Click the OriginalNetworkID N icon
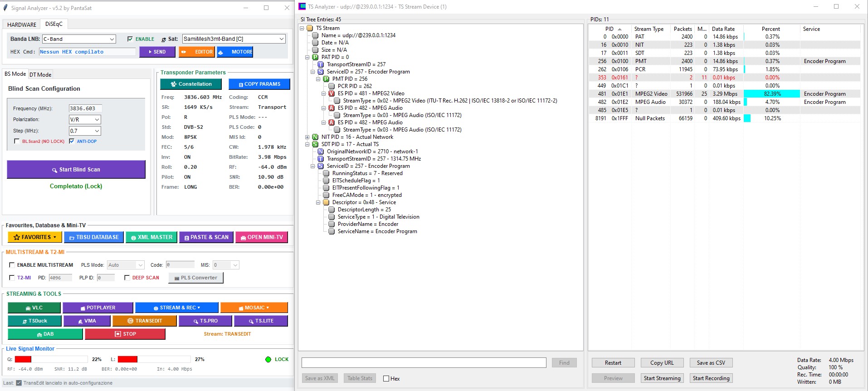 point(321,152)
